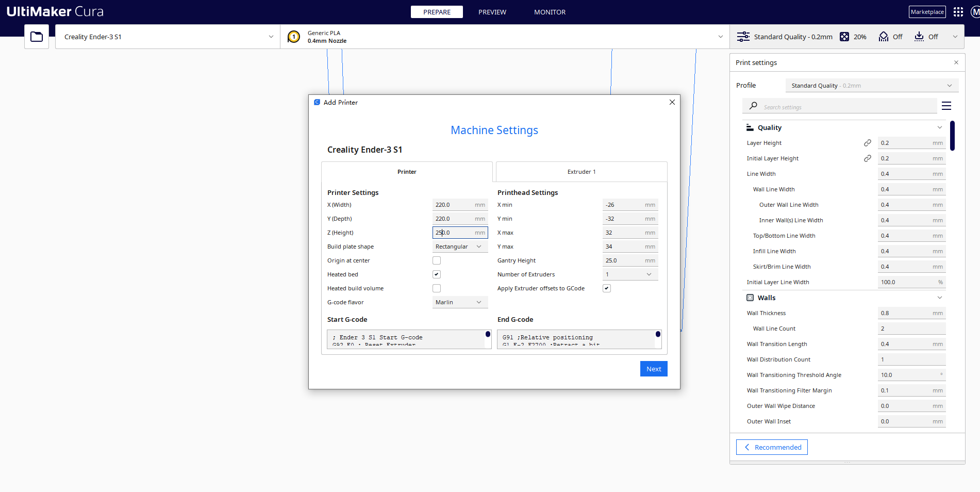Image resolution: width=980 pixels, height=492 pixels.
Task: Click the Wall Transitioning Threshold Angle field
Action: coord(912,375)
